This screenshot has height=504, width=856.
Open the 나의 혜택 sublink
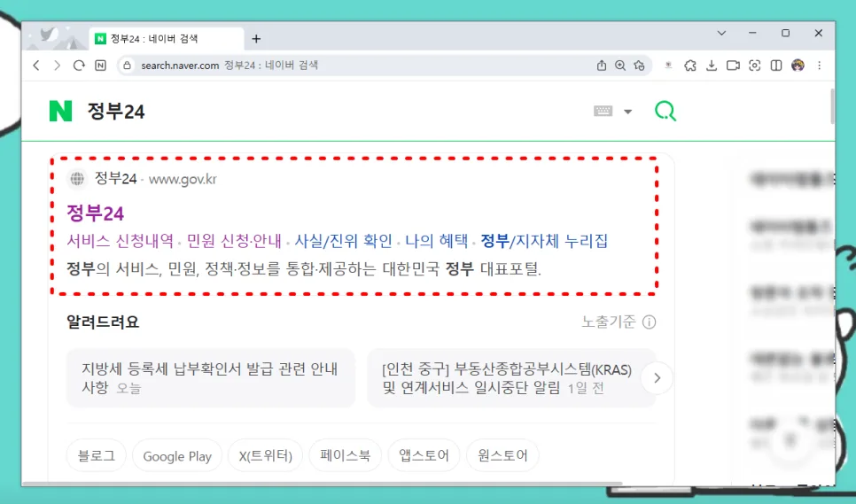[x=437, y=241]
